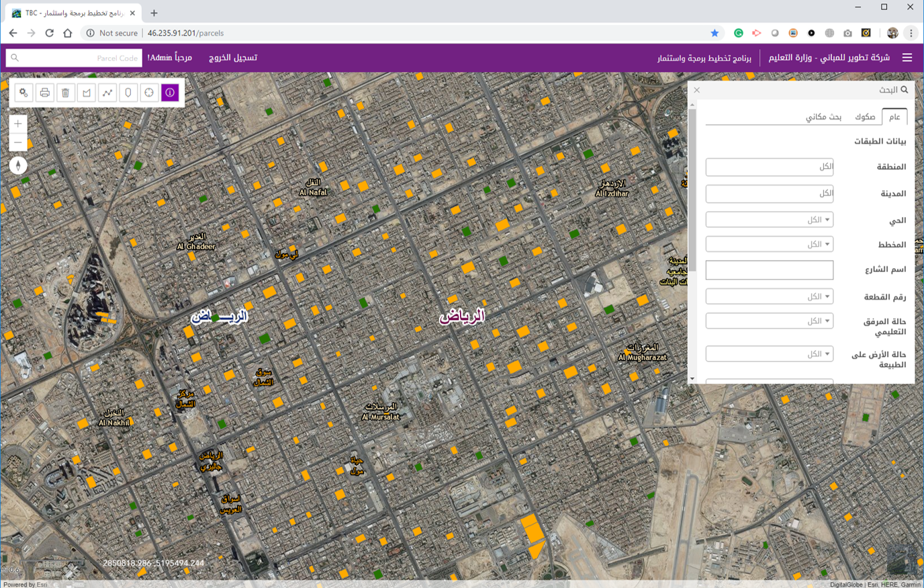This screenshot has width=924, height=588.
Task: Expand the الحي dropdown
Action: point(770,220)
